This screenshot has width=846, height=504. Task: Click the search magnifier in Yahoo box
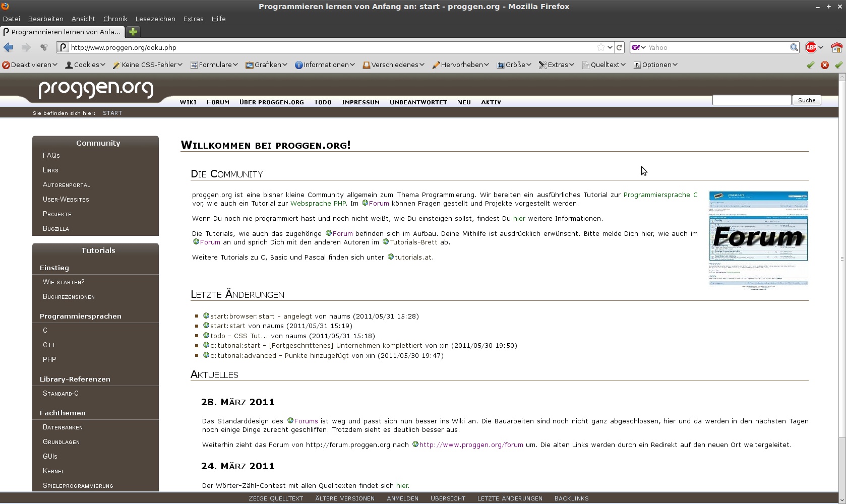click(x=794, y=47)
